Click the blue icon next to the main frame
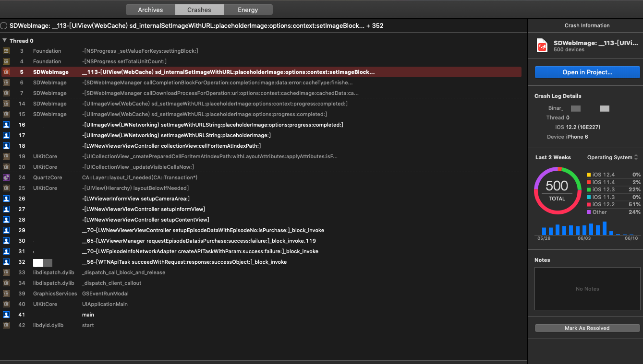643x364 pixels. [6, 315]
